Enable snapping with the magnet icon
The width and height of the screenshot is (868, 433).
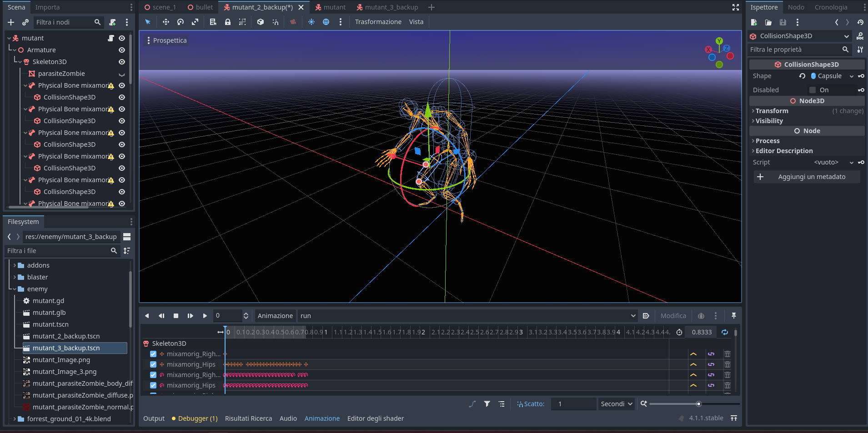click(276, 21)
